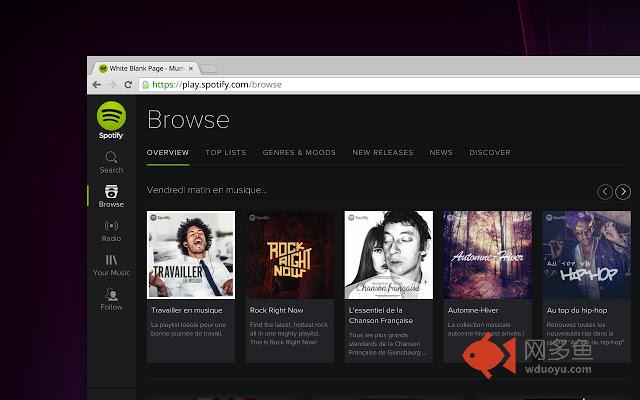Click Au top du hip-hop title
640x400 pixels.
pyautogui.click(x=577, y=310)
